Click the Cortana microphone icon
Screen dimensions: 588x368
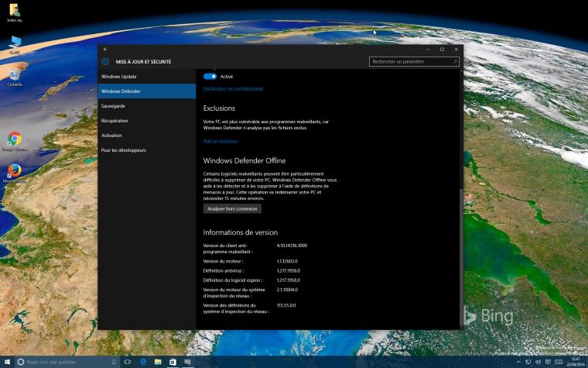[x=114, y=362]
